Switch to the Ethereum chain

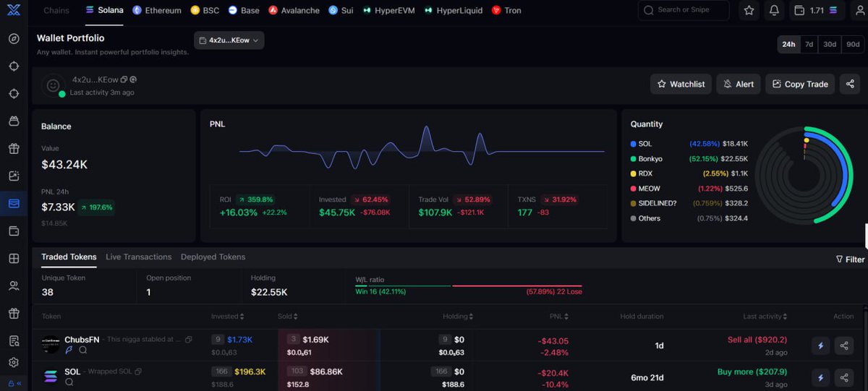(157, 11)
